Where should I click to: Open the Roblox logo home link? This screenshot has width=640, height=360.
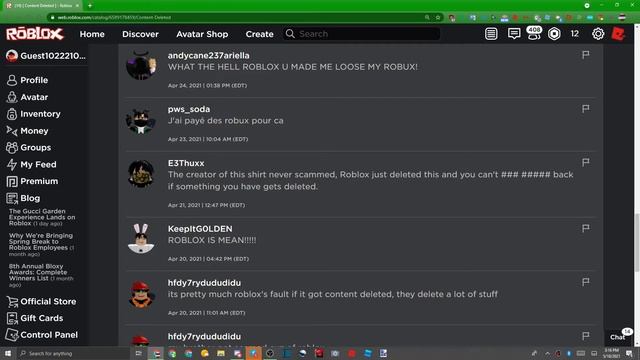(35, 34)
